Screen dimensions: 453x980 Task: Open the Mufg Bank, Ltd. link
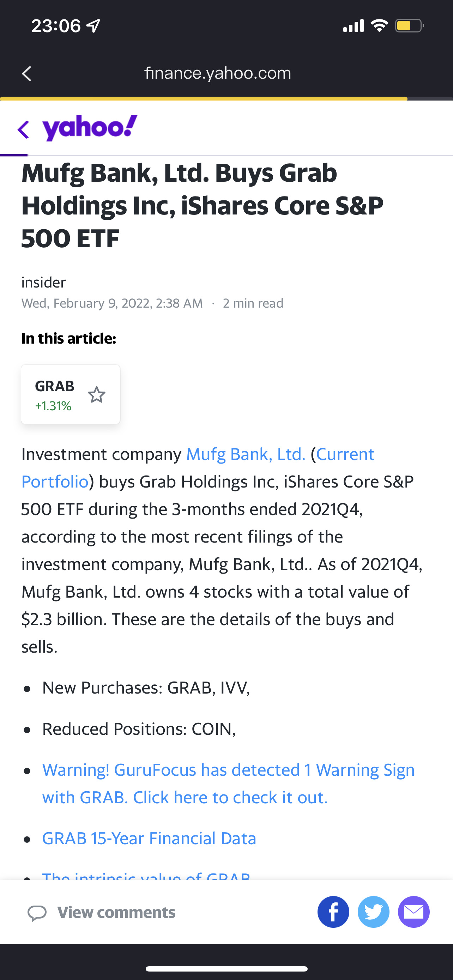pyautogui.click(x=246, y=454)
